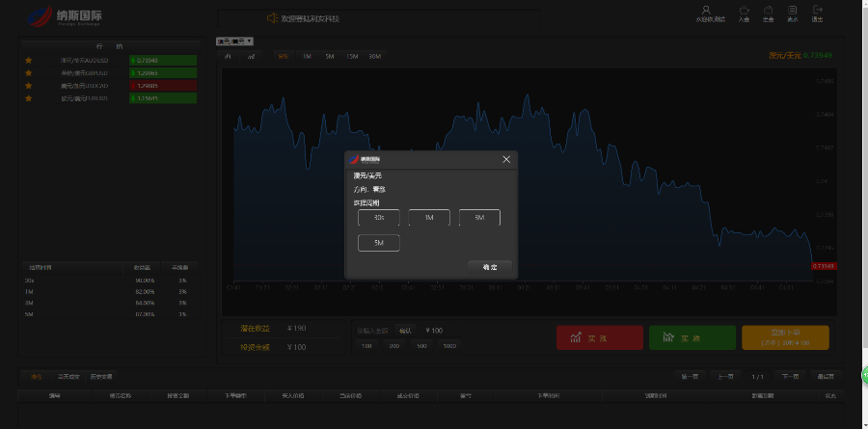Open the deposit (入金) icon
The image size is (868, 429).
[x=744, y=11]
